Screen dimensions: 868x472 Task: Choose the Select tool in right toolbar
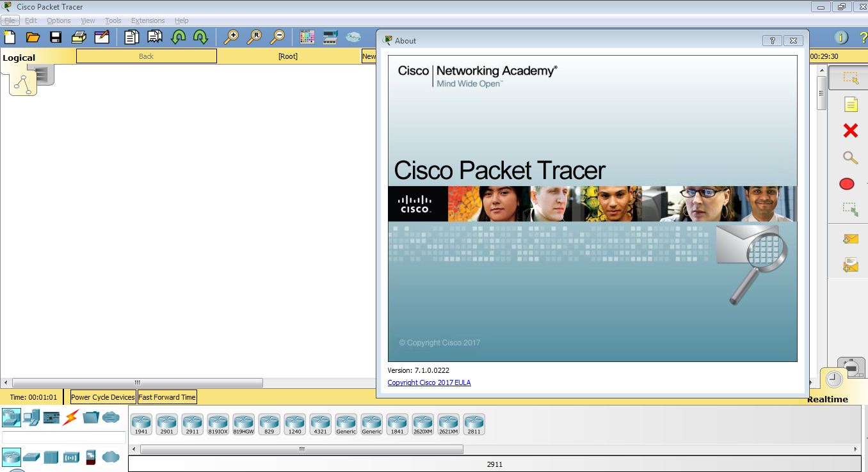[849, 78]
